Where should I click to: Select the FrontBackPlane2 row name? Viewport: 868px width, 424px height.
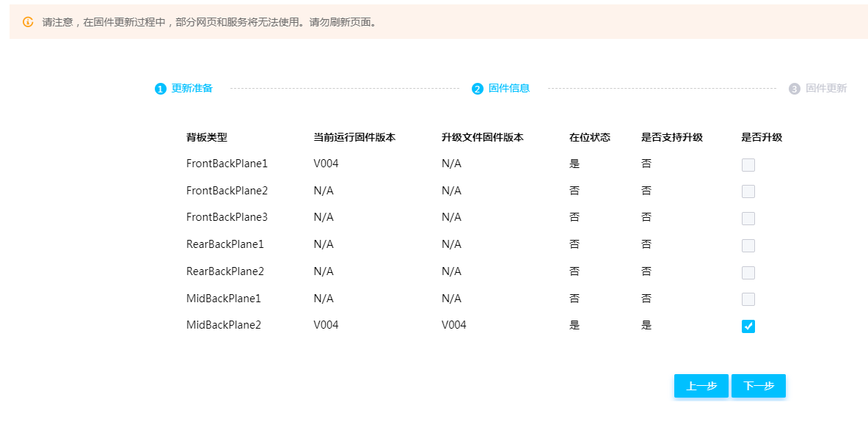pyautogui.click(x=227, y=191)
